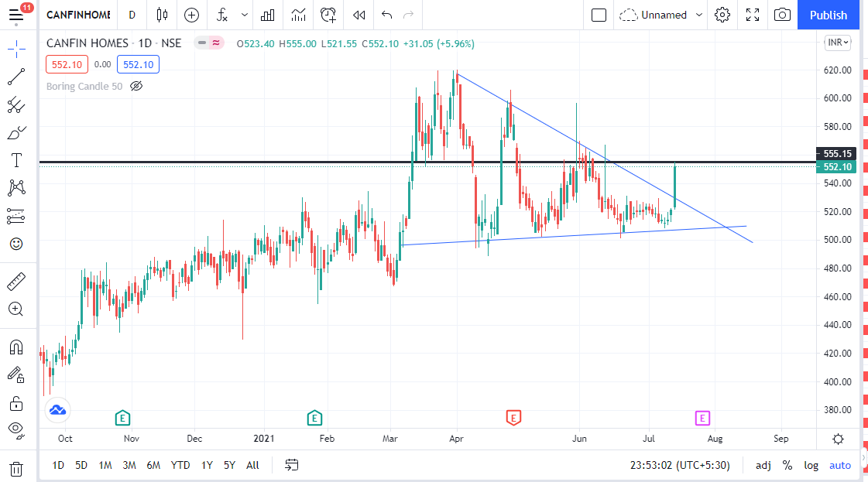Open the ruler measure tool
Viewport: 868px width, 482px height.
tap(16, 280)
